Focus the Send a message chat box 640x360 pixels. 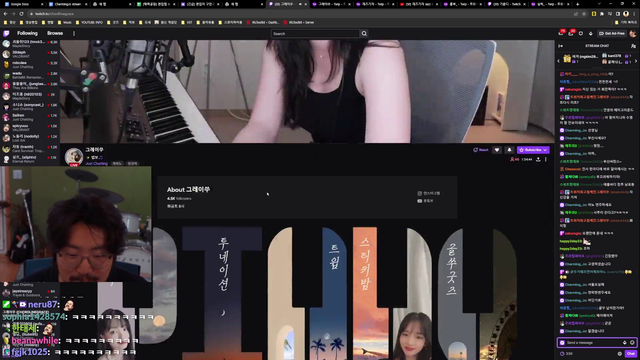[597, 342]
